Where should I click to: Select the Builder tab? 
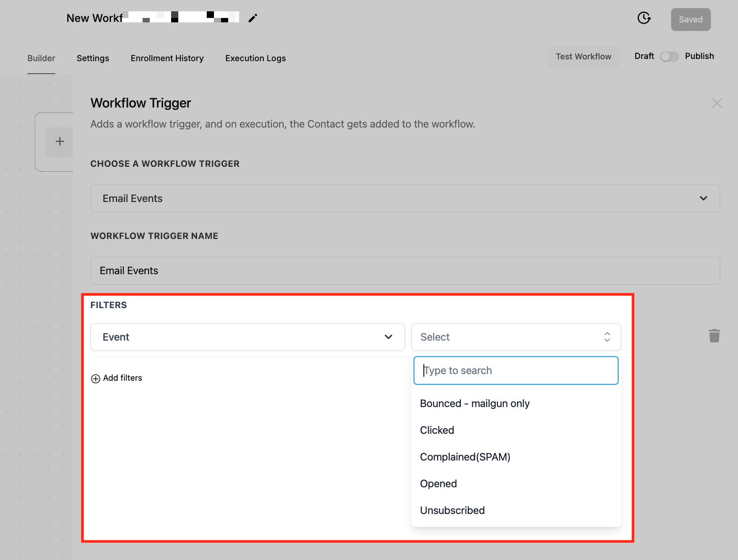tap(41, 58)
